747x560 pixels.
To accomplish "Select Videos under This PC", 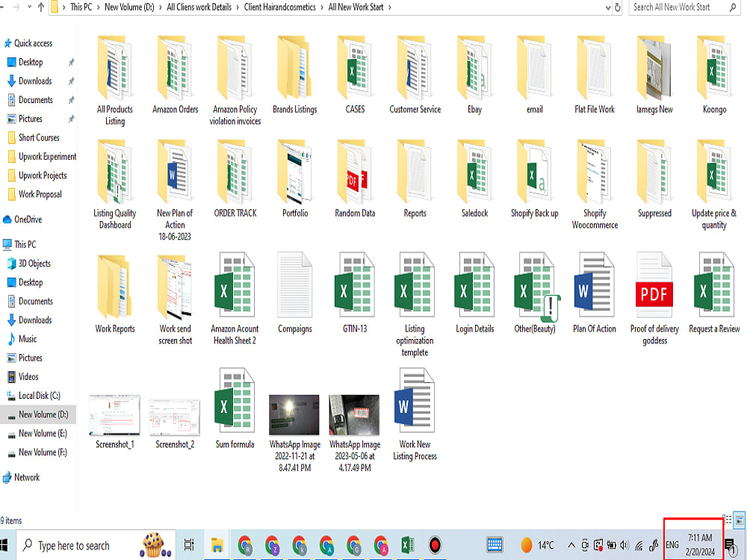I will pos(28,376).
